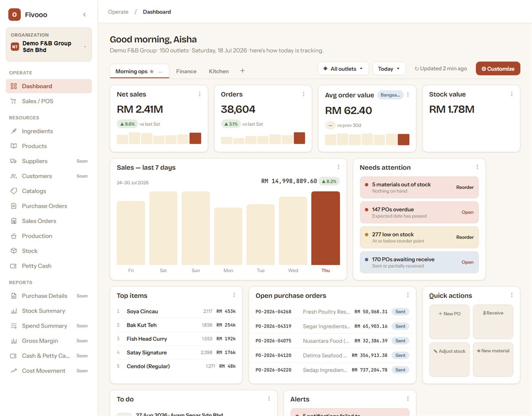Open purchase order PO-2026-04268 row
532x416 pixels.
click(x=332, y=312)
